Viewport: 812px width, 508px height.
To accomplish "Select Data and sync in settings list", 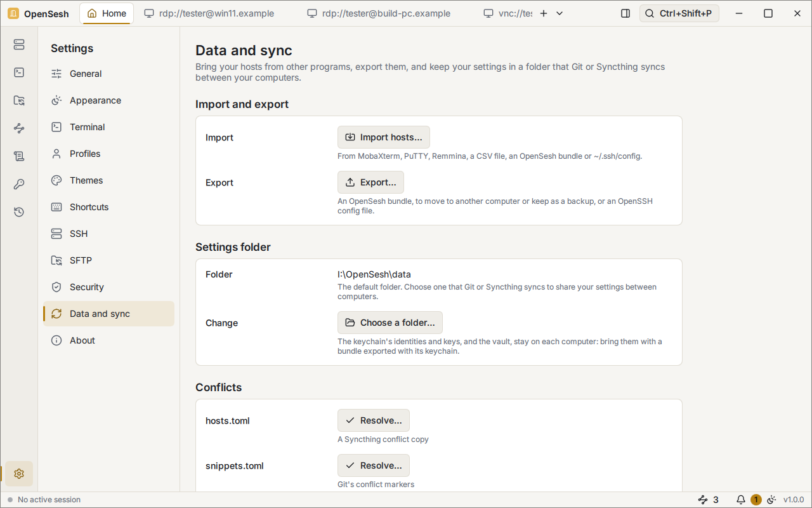I will [108, 314].
